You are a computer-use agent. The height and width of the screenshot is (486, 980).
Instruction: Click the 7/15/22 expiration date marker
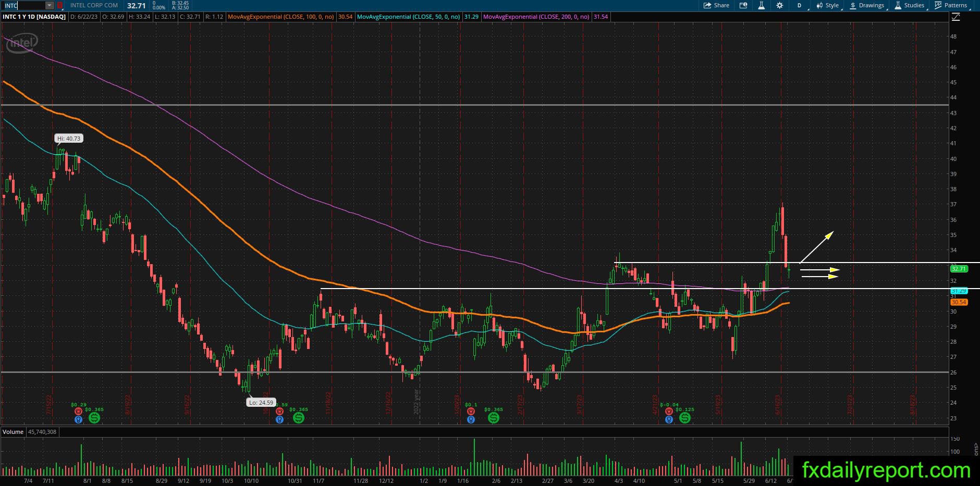pos(49,404)
